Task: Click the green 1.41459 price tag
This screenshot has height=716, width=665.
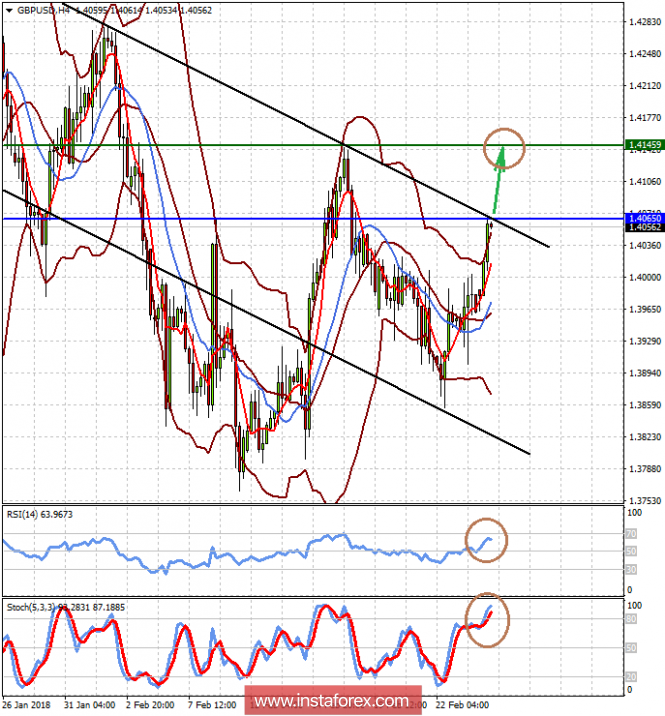Action: coord(645,146)
